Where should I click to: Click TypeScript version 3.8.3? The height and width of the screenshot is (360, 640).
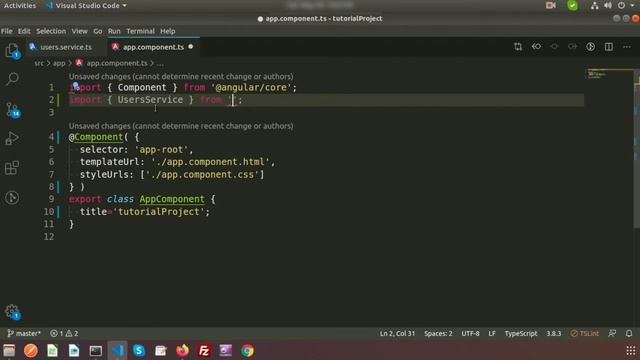[553, 333]
